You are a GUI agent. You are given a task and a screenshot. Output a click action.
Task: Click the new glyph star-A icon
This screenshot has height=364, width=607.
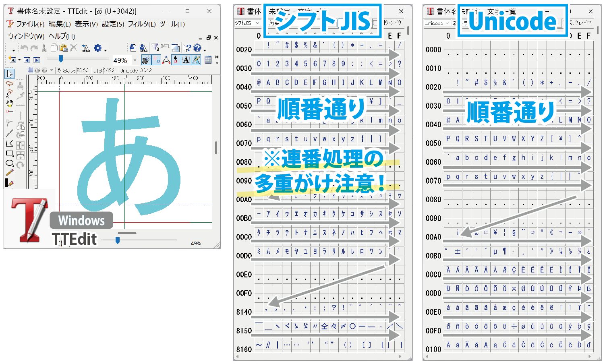[x=12, y=60]
